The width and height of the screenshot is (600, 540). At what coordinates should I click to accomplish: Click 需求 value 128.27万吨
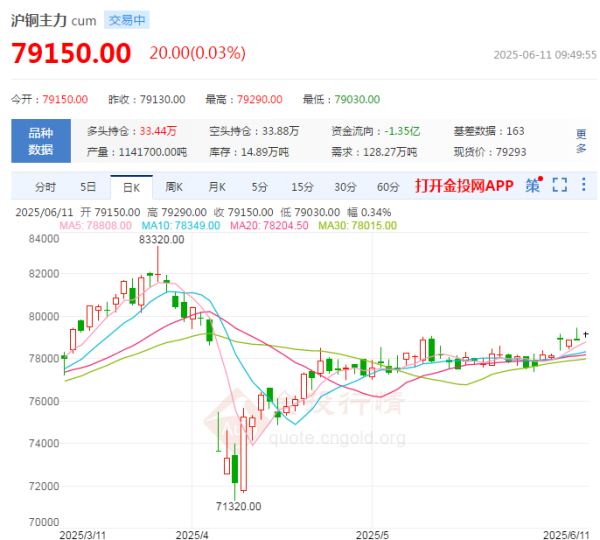point(390,152)
